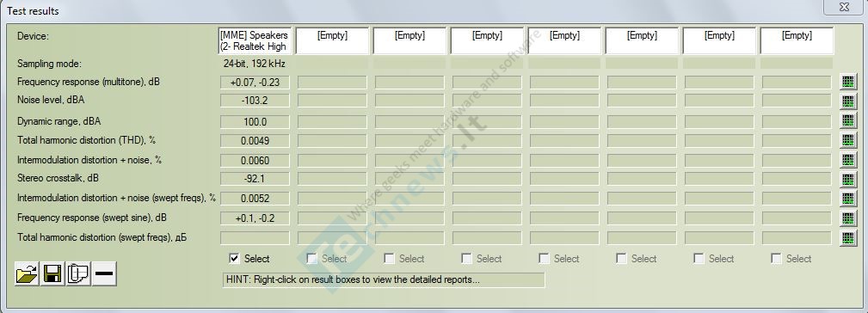Click the -92.1 stereo crosstalk result box
This screenshot has height=313, width=868.
(x=255, y=179)
